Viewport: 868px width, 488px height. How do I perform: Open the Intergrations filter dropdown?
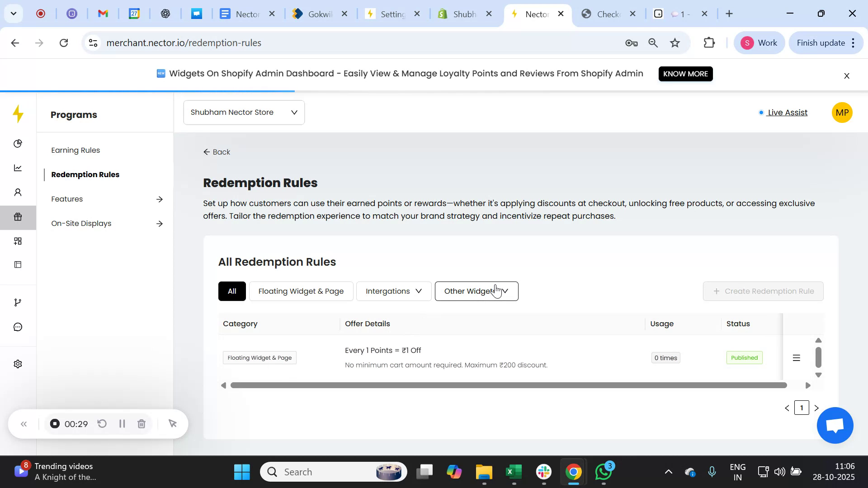pos(393,291)
